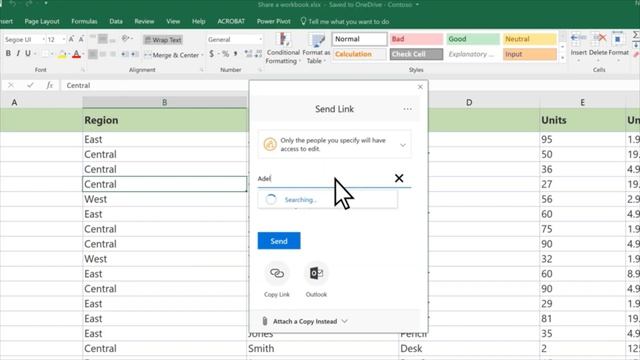The height and width of the screenshot is (360, 640).
Task: Close the Send Link dialog
Action: coord(420,87)
